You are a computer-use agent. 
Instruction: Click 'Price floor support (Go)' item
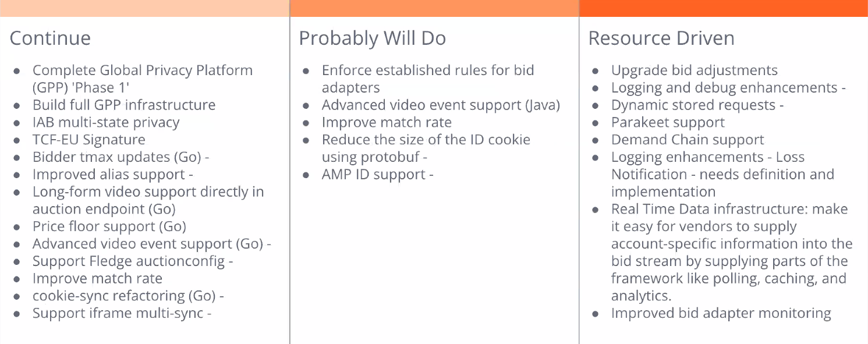tap(109, 226)
